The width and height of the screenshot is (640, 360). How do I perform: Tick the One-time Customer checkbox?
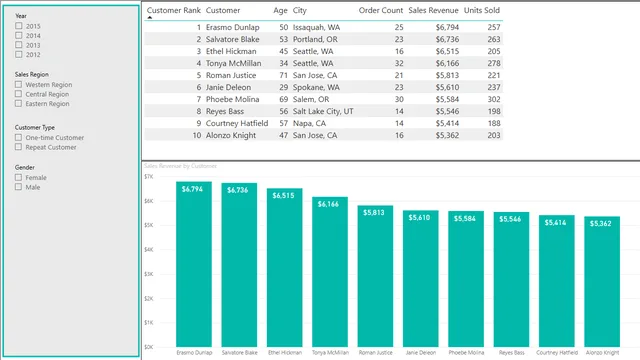[x=18, y=138]
